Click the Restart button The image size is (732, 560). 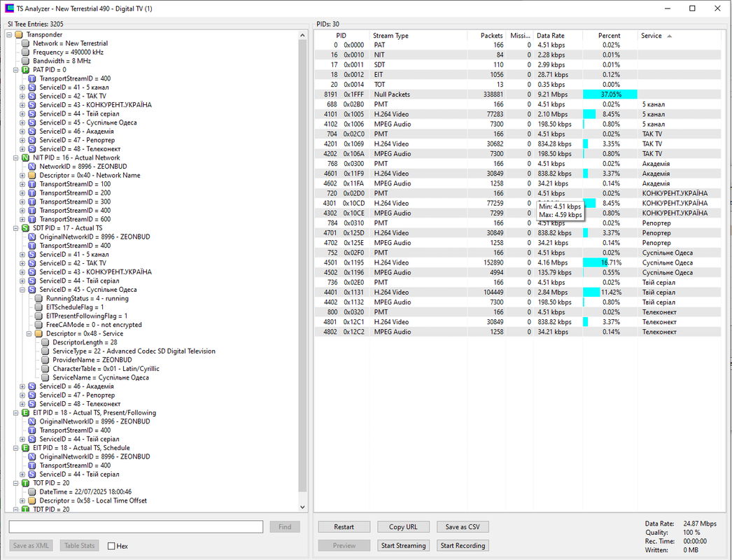344,527
